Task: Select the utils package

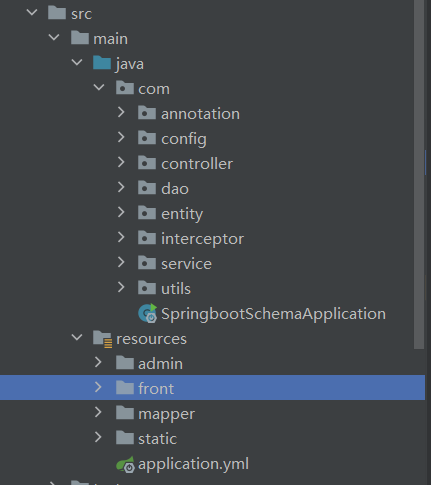Action: pyautogui.click(x=176, y=289)
